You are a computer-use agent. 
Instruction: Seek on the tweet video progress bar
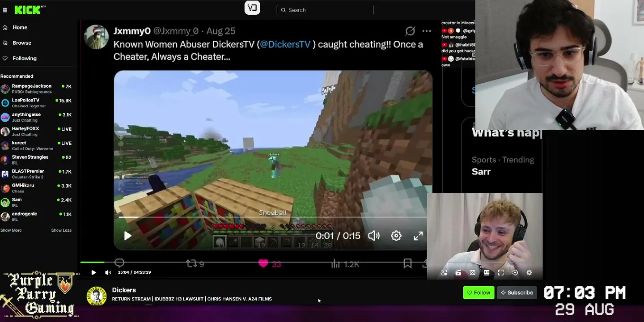273,217
